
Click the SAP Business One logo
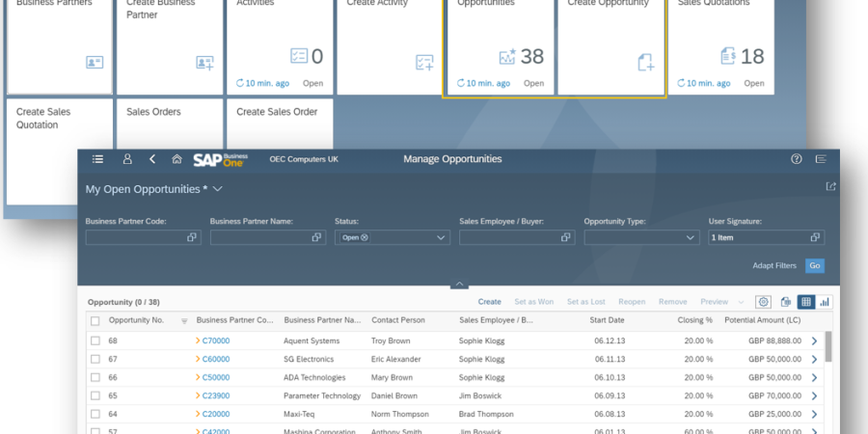tap(220, 159)
